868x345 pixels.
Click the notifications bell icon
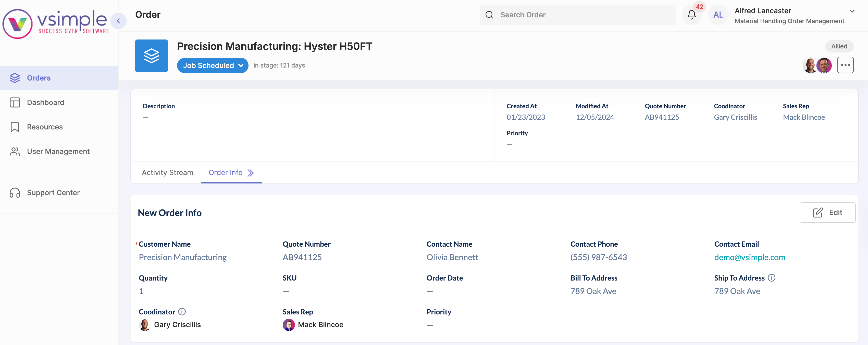[691, 15]
